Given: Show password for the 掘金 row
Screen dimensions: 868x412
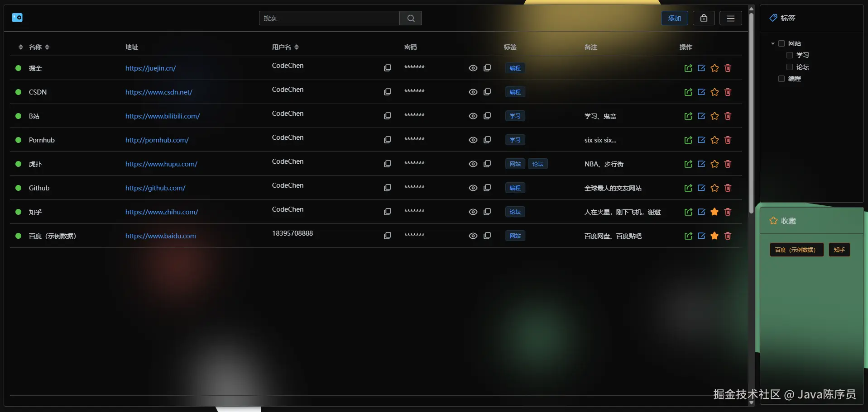Looking at the screenshot, I should click(473, 68).
